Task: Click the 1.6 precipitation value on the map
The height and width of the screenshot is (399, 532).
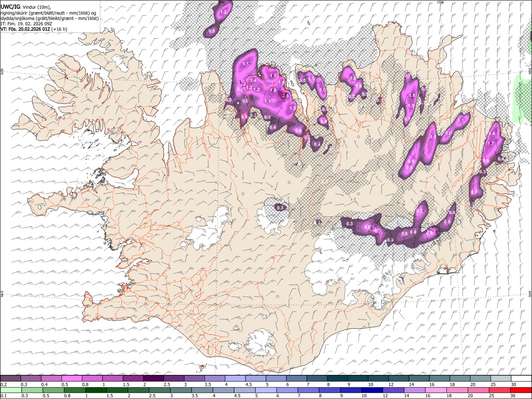Action: 352,78
